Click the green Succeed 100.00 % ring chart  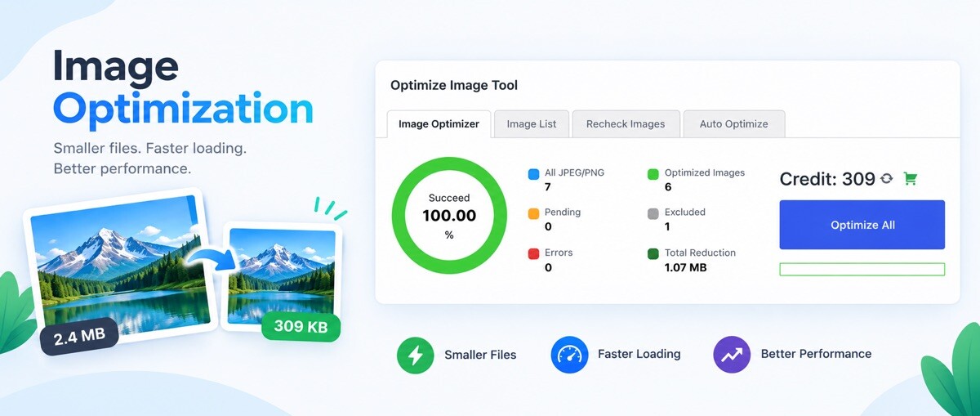[x=448, y=215]
